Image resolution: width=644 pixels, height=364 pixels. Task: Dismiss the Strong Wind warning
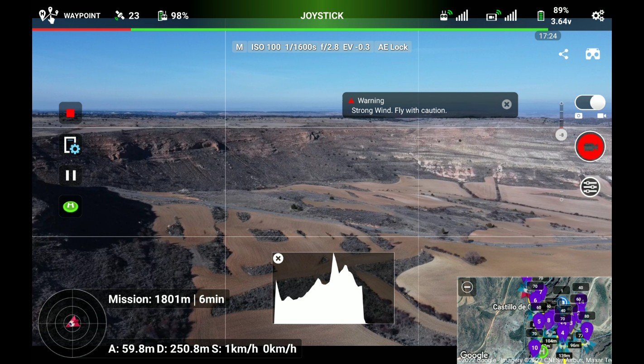506,104
